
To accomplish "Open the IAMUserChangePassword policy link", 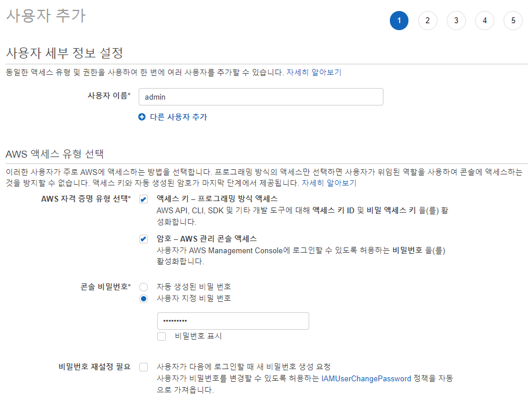I will (366, 378).
